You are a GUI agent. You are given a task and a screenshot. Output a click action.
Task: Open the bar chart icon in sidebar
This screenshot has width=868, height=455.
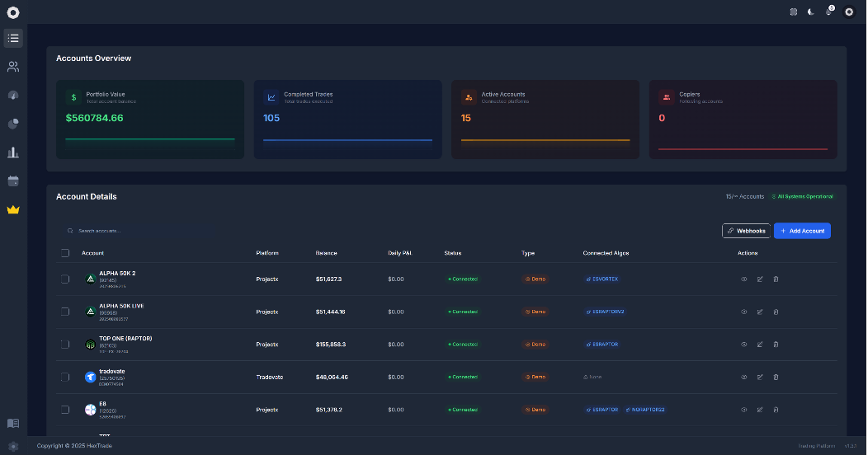(x=13, y=152)
